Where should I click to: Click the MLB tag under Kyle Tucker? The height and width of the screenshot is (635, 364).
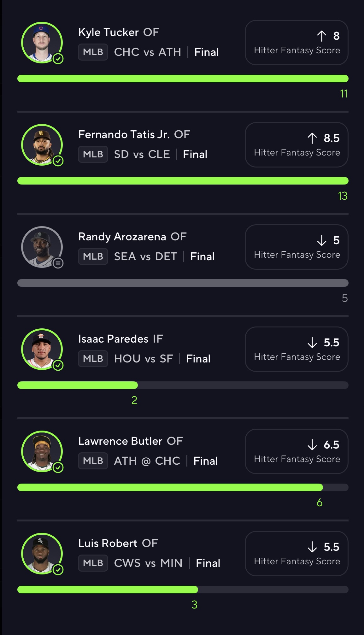[x=93, y=52]
